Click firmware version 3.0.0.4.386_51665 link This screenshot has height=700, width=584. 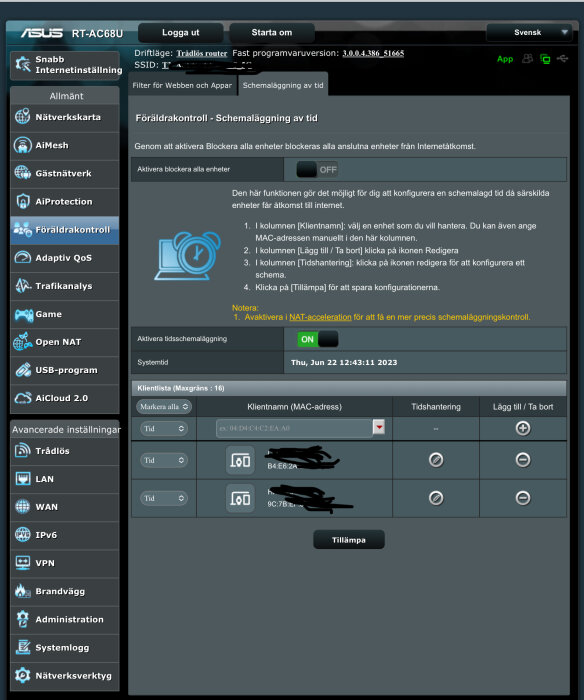373,53
